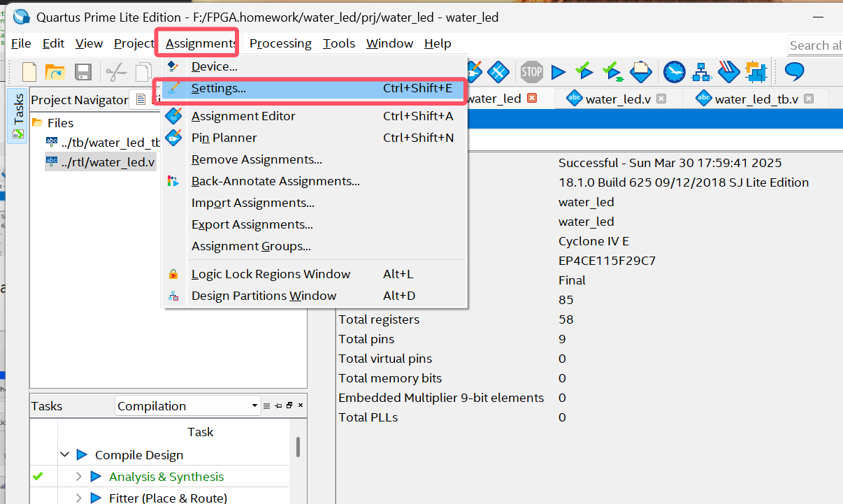This screenshot has width=843, height=504.
Task: Switch to the water_led.v tab
Action: (617, 99)
